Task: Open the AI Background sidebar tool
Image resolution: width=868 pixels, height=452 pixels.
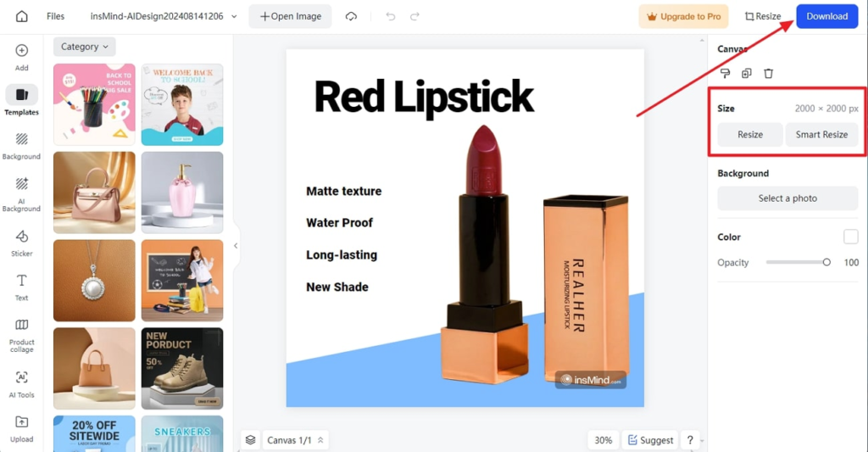Action: [21, 194]
